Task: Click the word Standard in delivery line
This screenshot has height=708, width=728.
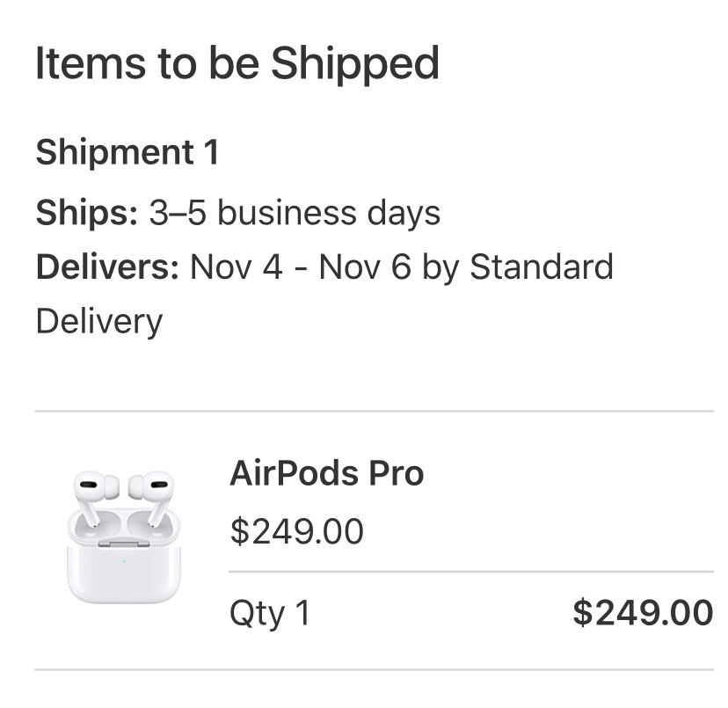Action: [541, 266]
